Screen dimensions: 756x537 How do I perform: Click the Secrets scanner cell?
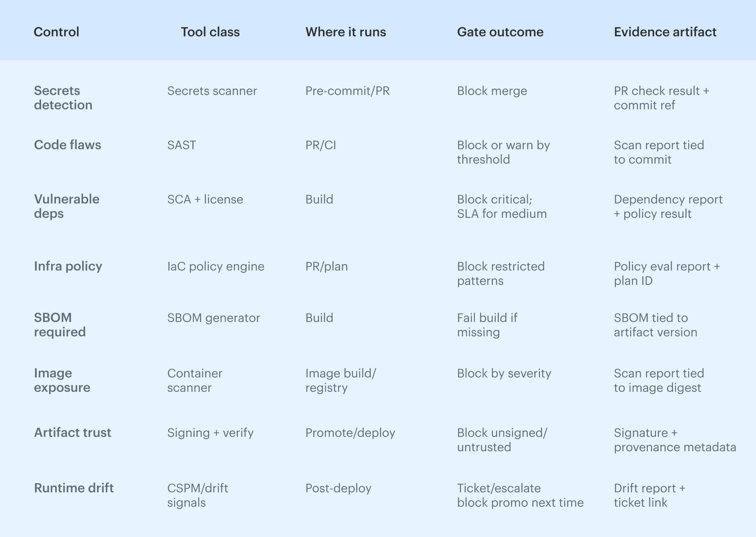click(x=212, y=91)
